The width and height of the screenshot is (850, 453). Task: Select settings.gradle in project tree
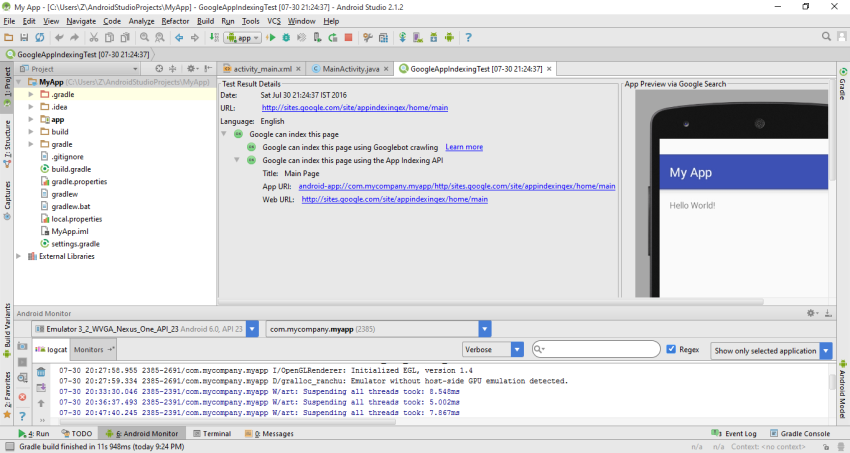75,244
